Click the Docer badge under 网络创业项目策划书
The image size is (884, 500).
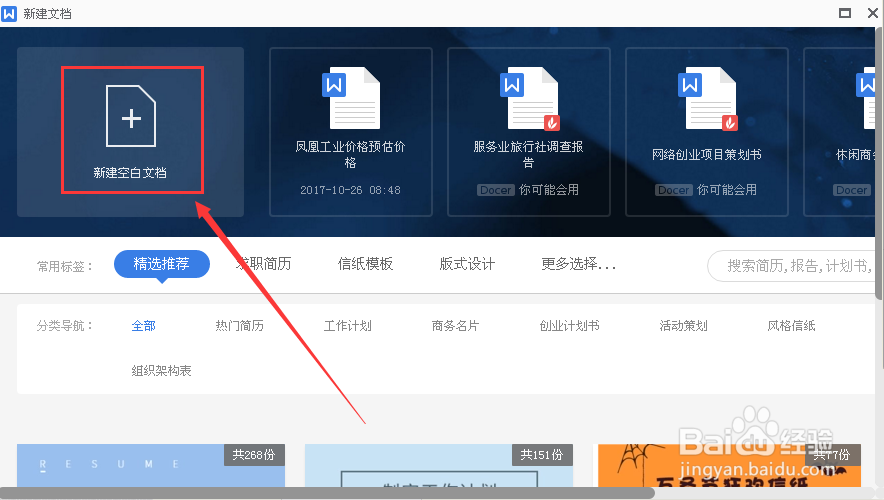click(x=674, y=190)
